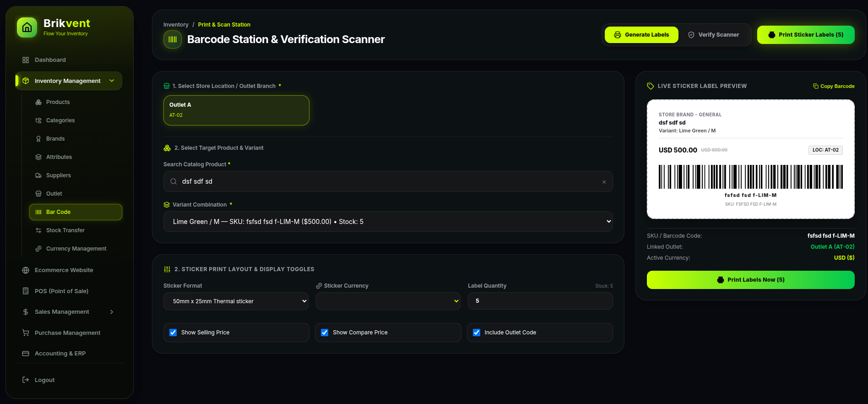The width and height of the screenshot is (868, 404).
Task: Click the Attributes layers icon
Action: point(38,157)
